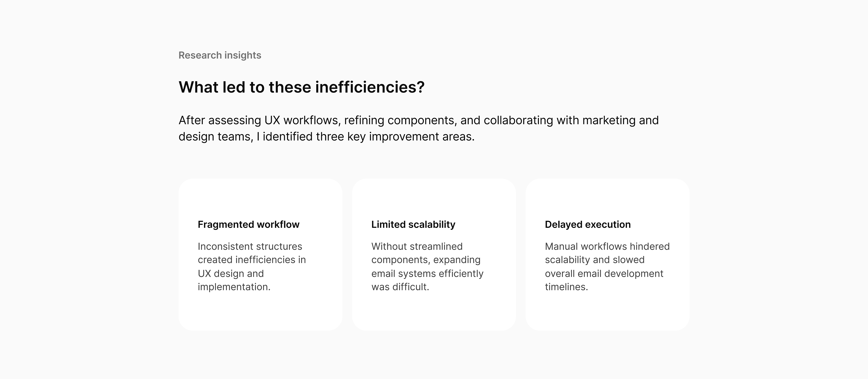This screenshot has width=868, height=379.
Task: Click the 'What led to these inefficiencies?' heading
Action: [301, 87]
